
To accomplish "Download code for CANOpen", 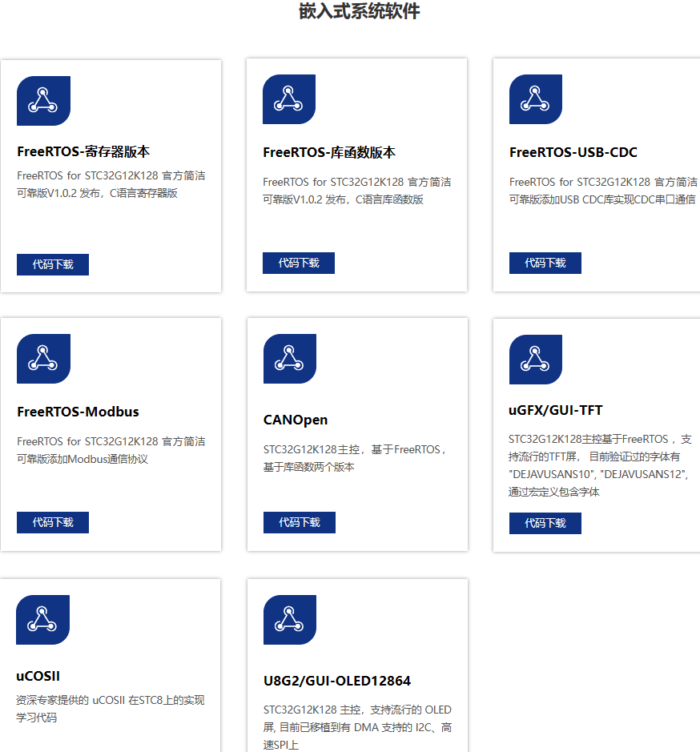I will tap(300, 522).
